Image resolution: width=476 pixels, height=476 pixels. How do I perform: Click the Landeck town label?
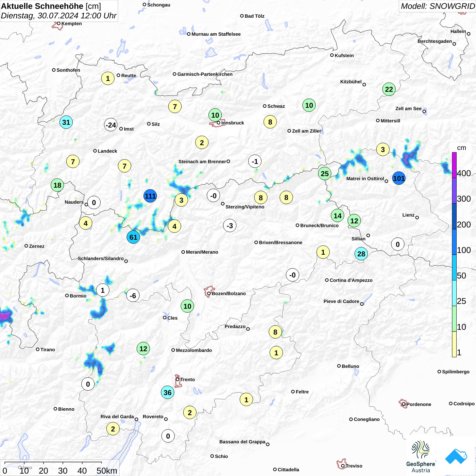(x=107, y=151)
